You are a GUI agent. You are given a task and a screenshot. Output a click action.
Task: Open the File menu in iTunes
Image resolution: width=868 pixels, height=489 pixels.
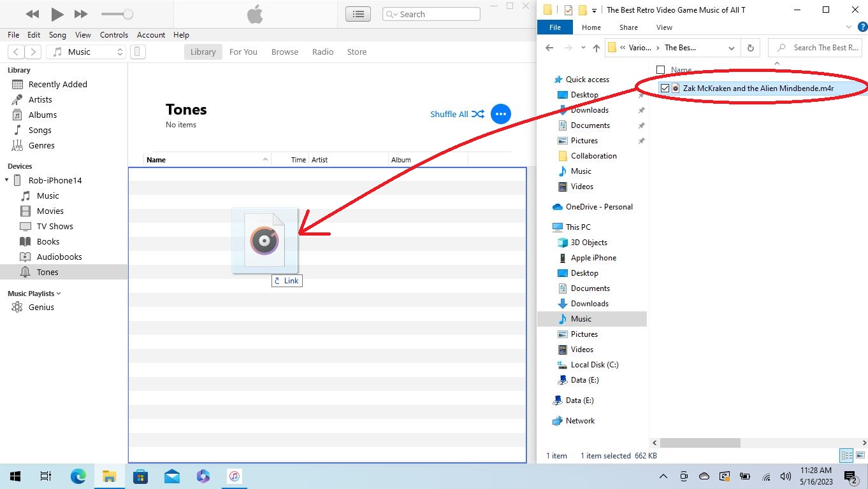click(13, 35)
